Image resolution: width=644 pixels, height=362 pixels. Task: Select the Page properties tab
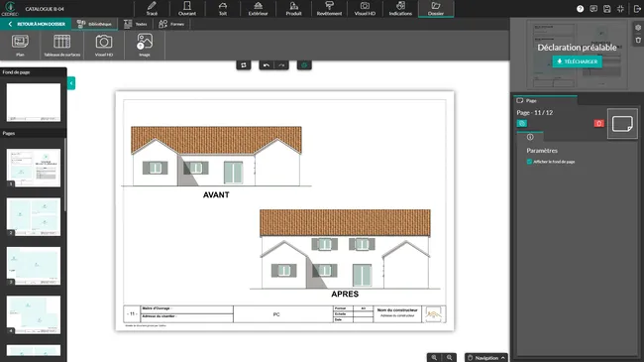(545, 100)
